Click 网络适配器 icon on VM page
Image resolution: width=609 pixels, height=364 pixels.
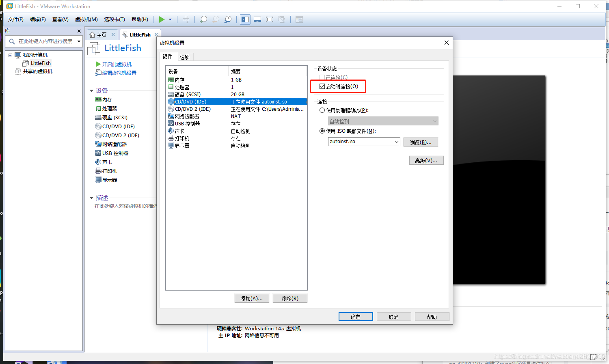(x=98, y=144)
